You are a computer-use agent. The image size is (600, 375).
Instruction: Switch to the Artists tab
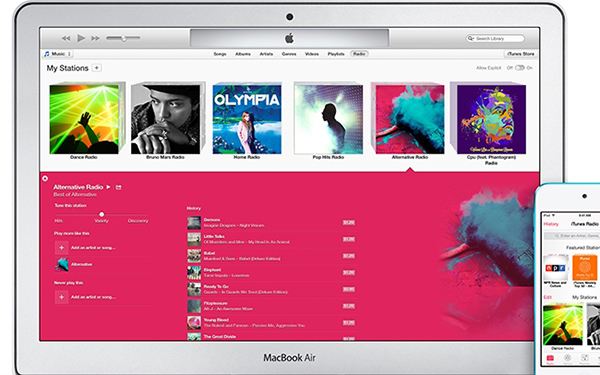point(266,54)
